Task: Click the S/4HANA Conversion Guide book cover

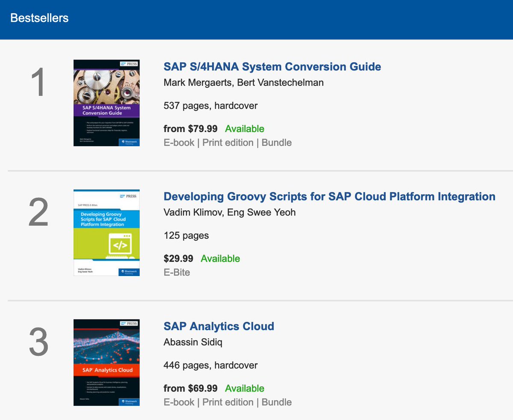Action: coord(106,103)
